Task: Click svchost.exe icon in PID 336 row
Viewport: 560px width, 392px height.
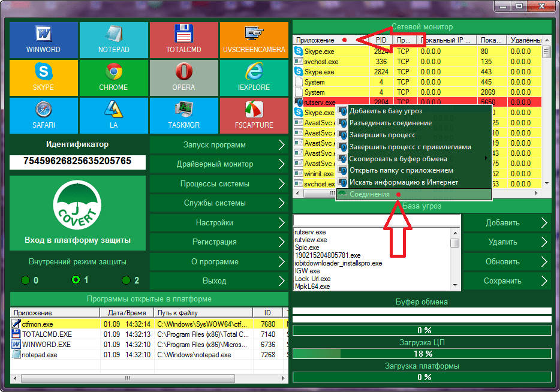Action: [x=298, y=61]
